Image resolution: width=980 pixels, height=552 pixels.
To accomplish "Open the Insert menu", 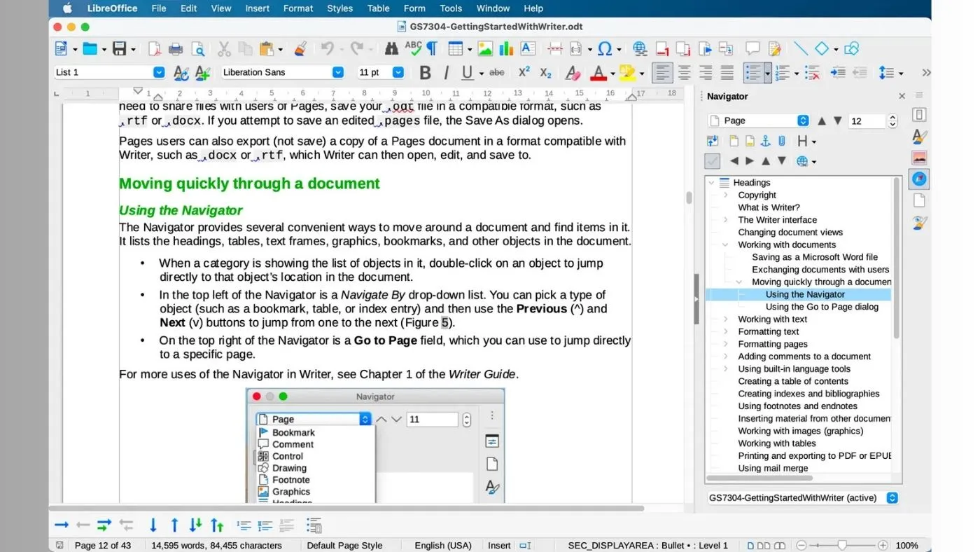I will [258, 8].
